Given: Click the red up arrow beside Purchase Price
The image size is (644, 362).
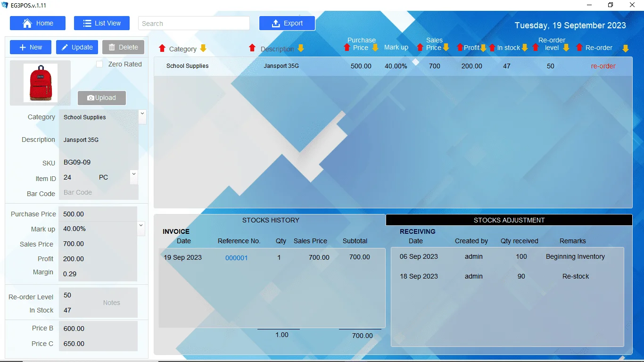Looking at the screenshot, I should pyautogui.click(x=347, y=47).
